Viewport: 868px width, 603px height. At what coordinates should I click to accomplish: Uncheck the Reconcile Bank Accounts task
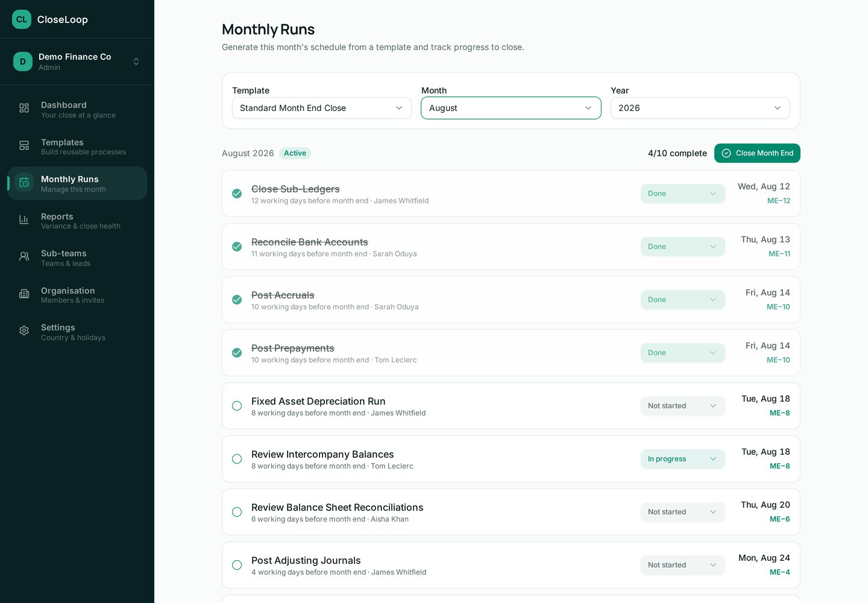coord(237,247)
